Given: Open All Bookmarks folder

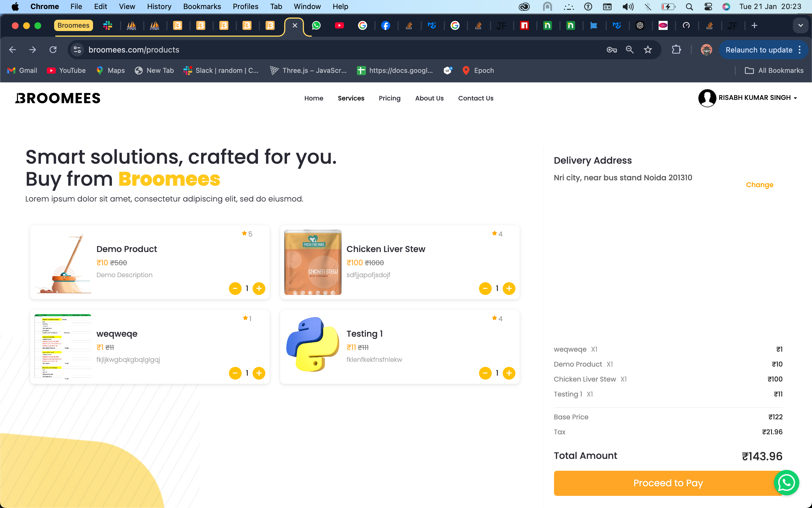Looking at the screenshot, I should [774, 70].
